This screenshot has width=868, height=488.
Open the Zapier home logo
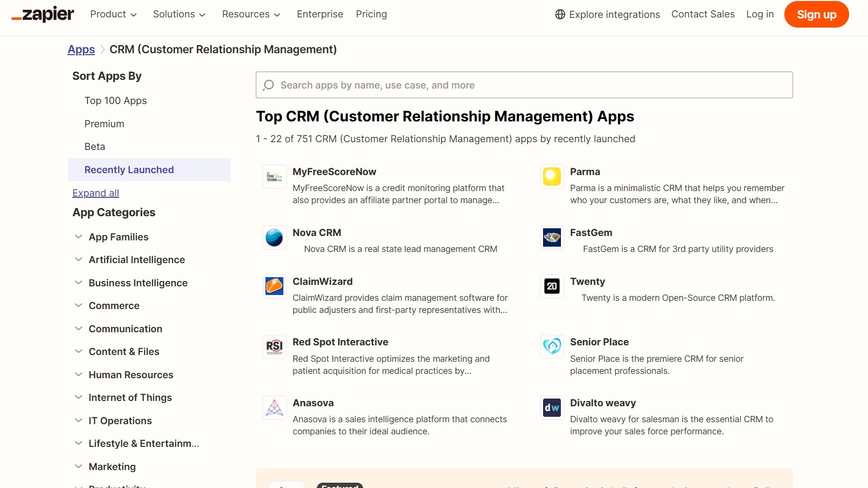43,14
